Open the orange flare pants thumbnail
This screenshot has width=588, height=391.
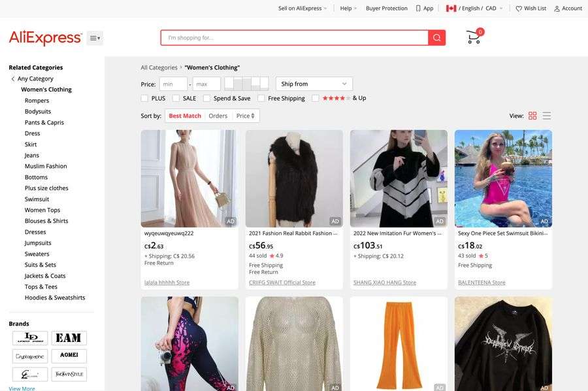click(x=399, y=344)
